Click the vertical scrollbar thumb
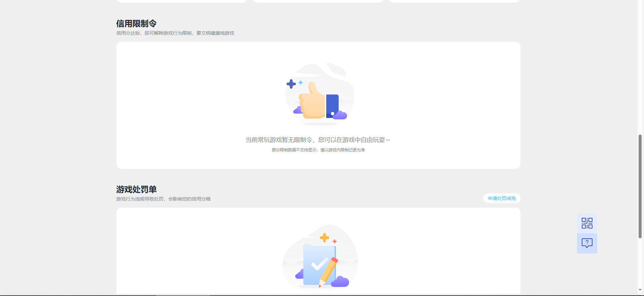Screen dimensions: 644x296 click(x=640, y=186)
